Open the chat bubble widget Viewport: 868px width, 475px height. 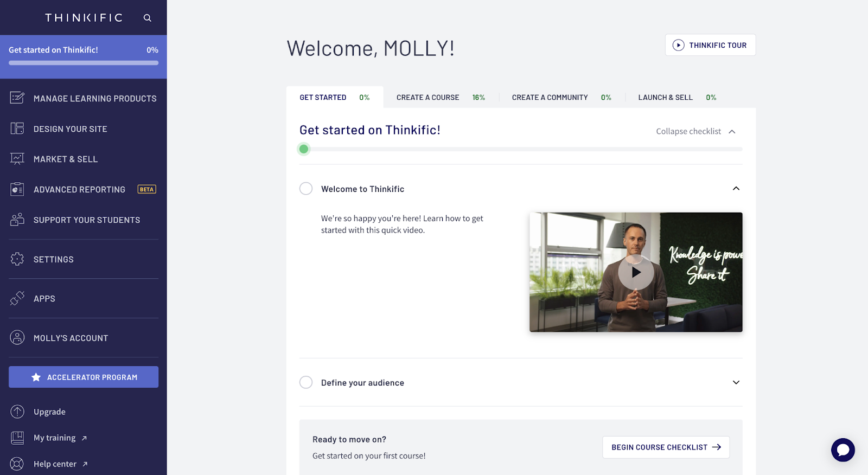click(x=843, y=450)
